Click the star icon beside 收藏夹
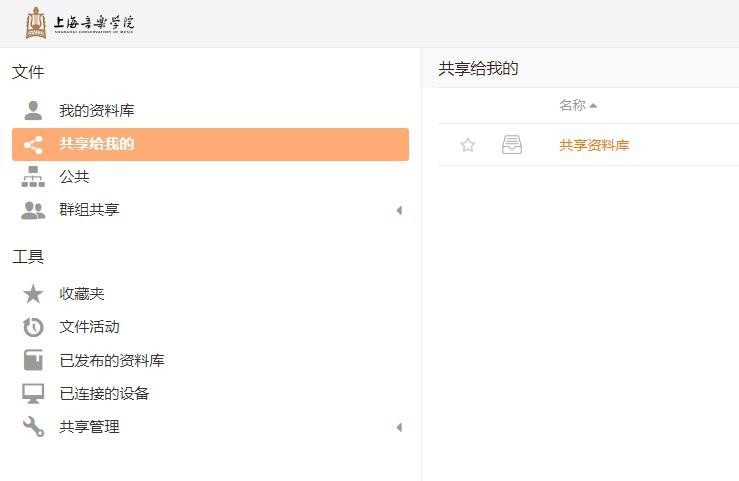Screen dimensions: 739x481 pos(33,294)
